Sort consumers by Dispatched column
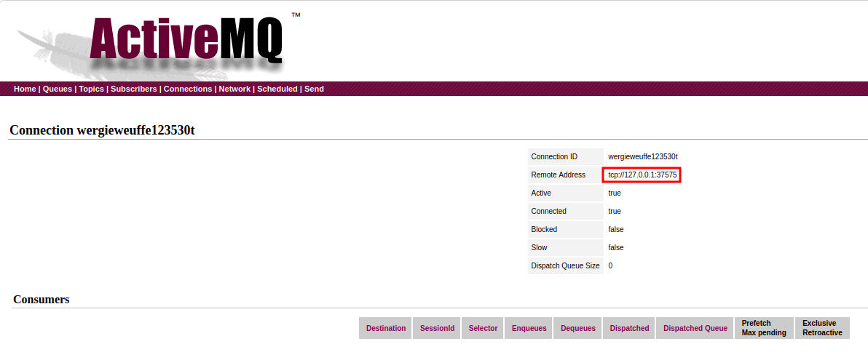This screenshot has height=352, width=868. pos(629,328)
